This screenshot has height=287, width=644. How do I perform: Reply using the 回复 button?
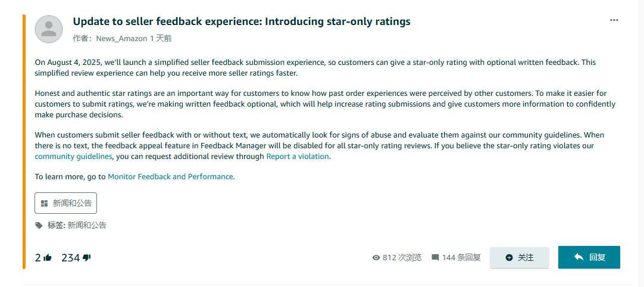click(x=589, y=257)
